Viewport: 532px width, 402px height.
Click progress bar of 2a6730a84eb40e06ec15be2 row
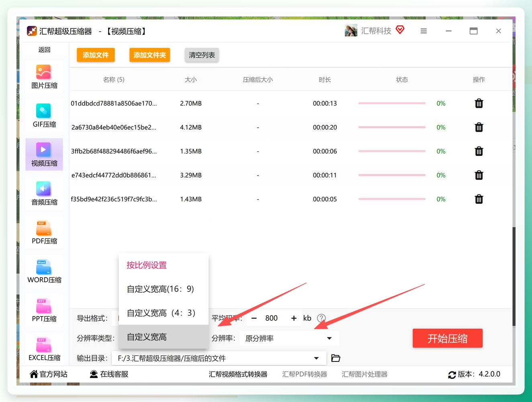[x=392, y=127]
